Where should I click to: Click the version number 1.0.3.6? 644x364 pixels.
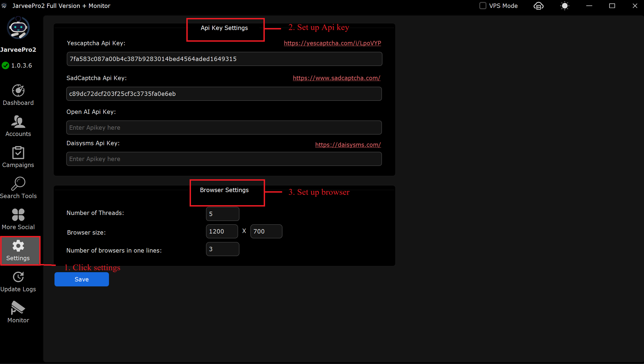[x=22, y=65]
